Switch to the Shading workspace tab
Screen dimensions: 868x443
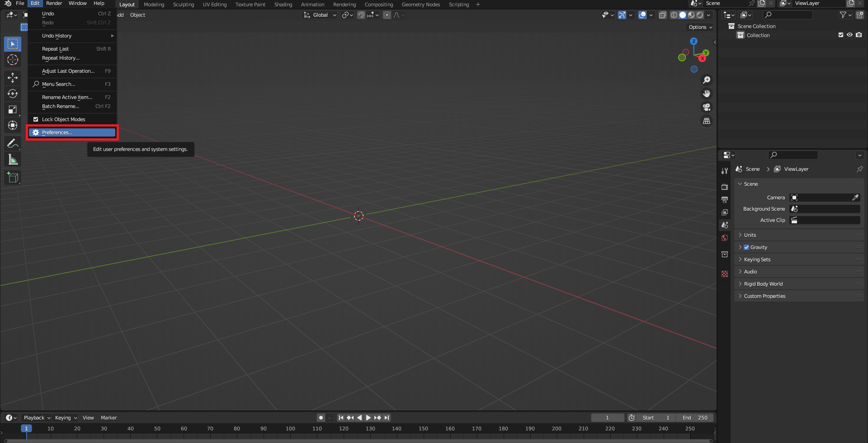click(283, 5)
